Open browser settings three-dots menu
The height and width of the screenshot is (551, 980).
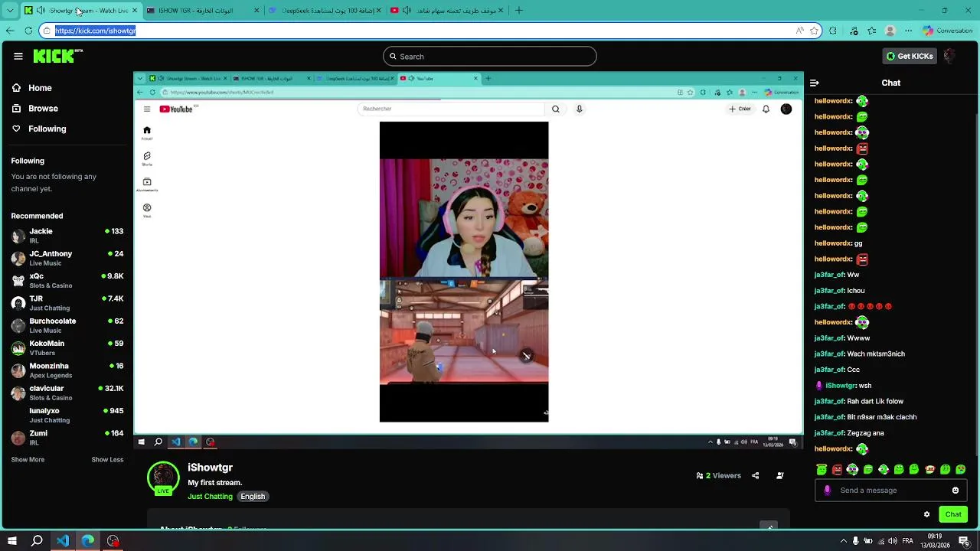pos(908,31)
